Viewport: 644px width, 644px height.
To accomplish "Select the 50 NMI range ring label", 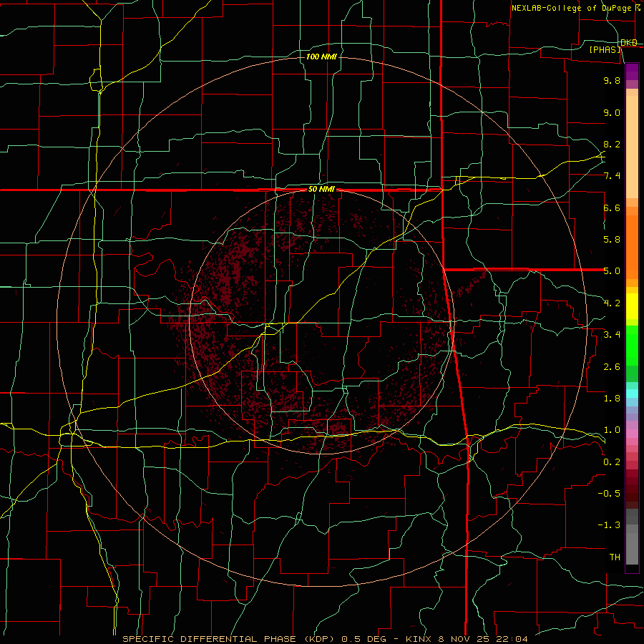I will pyautogui.click(x=321, y=190).
